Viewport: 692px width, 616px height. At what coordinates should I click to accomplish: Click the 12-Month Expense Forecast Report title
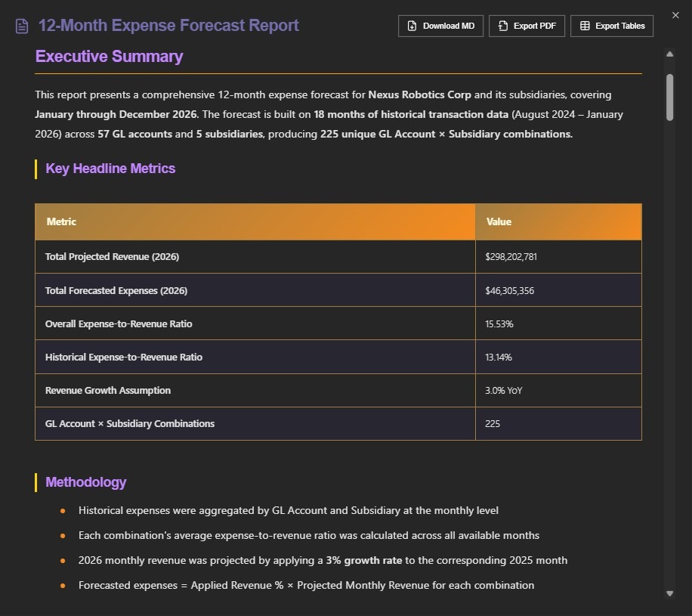click(x=168, y=25)
